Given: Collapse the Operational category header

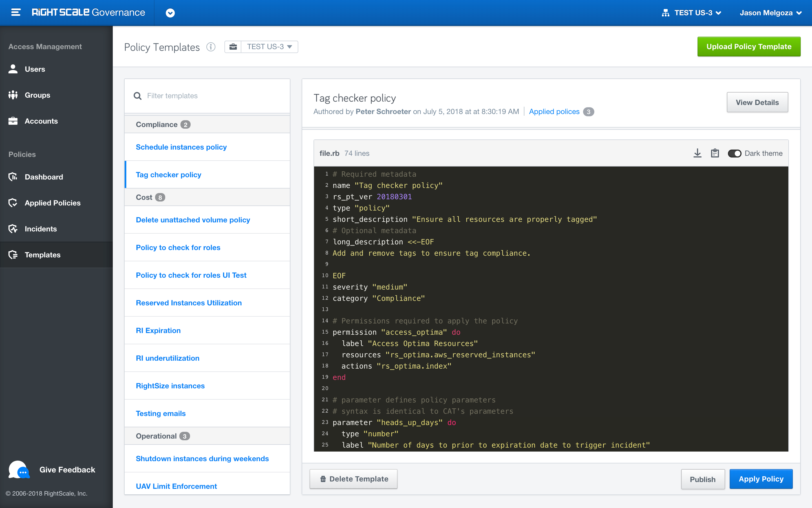Looking at the screenshot, I should click(207, 436).
